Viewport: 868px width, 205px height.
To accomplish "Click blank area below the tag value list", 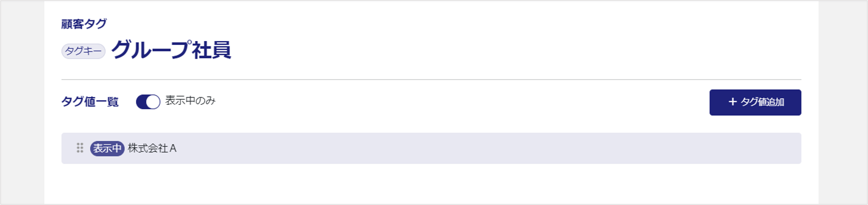I will click(x=431, y=185).
